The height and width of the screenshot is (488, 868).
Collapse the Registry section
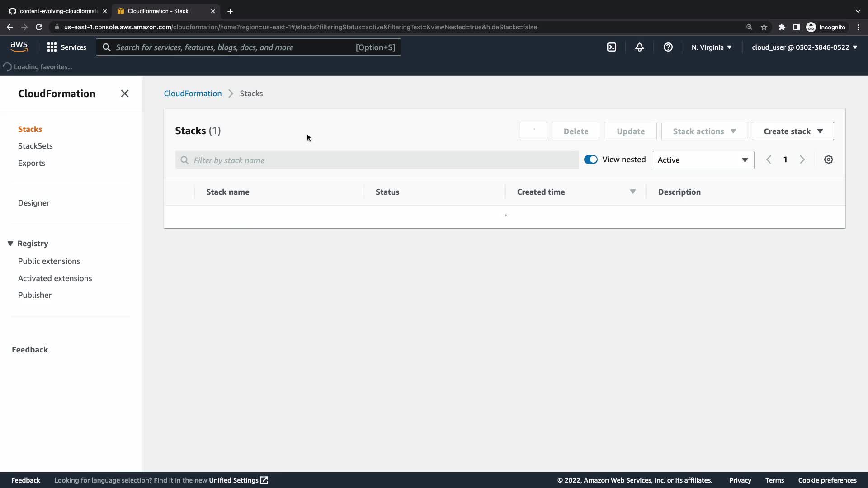[x=10, y=244]
